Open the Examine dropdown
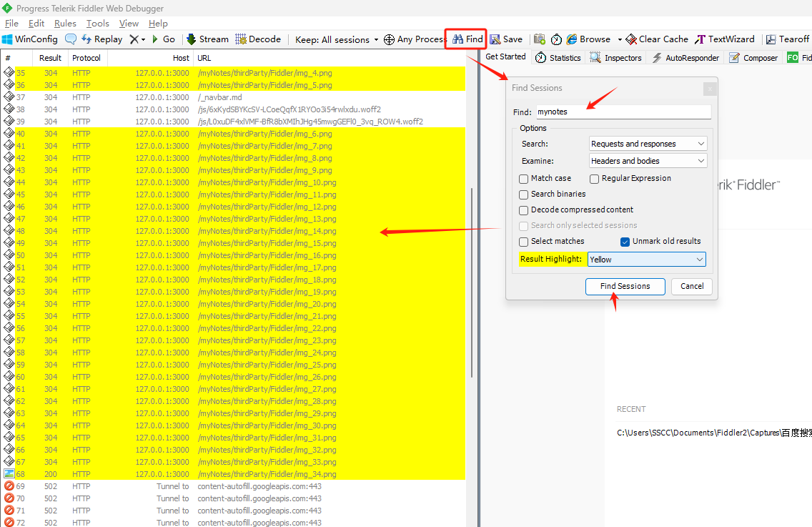 (648, 161)
